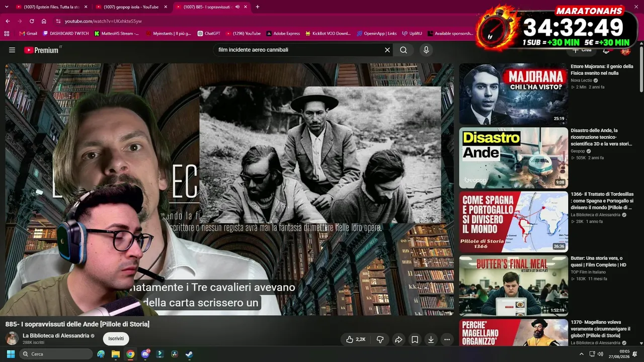Show hidden system tray icons
The image size is (644, 362).
[x=582, y=354]
